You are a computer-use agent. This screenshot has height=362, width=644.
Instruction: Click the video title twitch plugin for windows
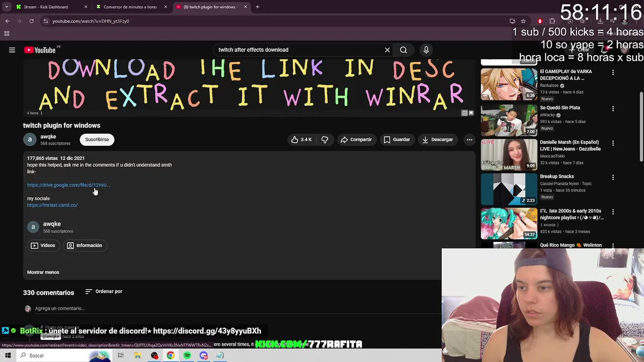61,125
